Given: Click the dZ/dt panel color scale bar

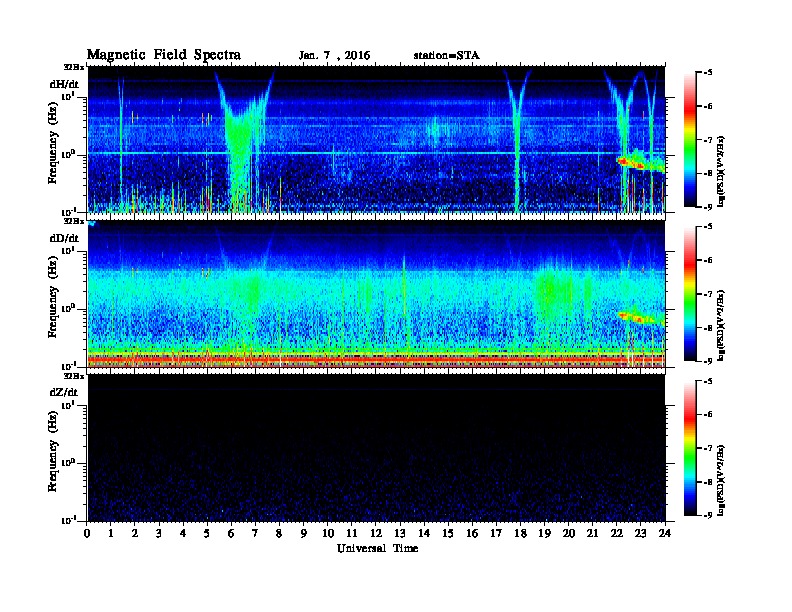Looking at the screenshot, I should pyautogui.click(x=690, y=448).
